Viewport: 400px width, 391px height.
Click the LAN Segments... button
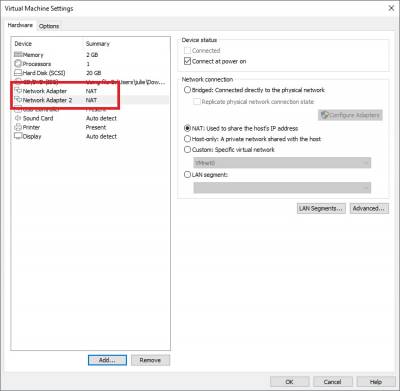pyautogui.click(x=321, y=208)
